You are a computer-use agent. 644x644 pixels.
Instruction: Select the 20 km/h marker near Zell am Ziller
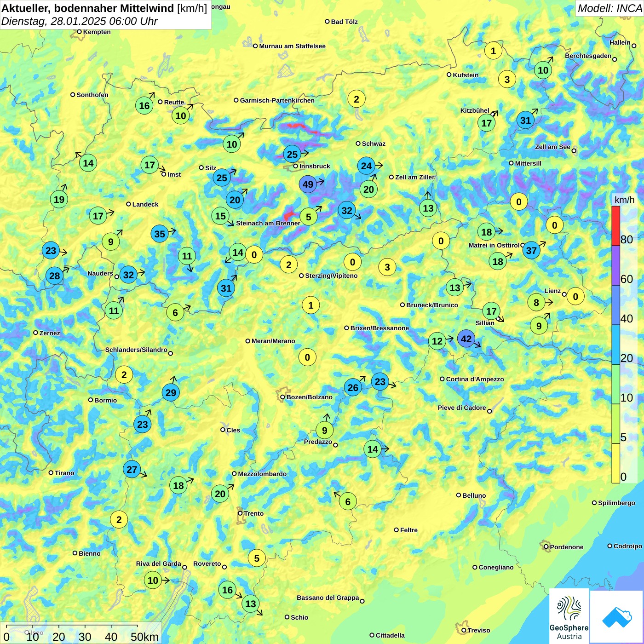[x=368, y=189]
